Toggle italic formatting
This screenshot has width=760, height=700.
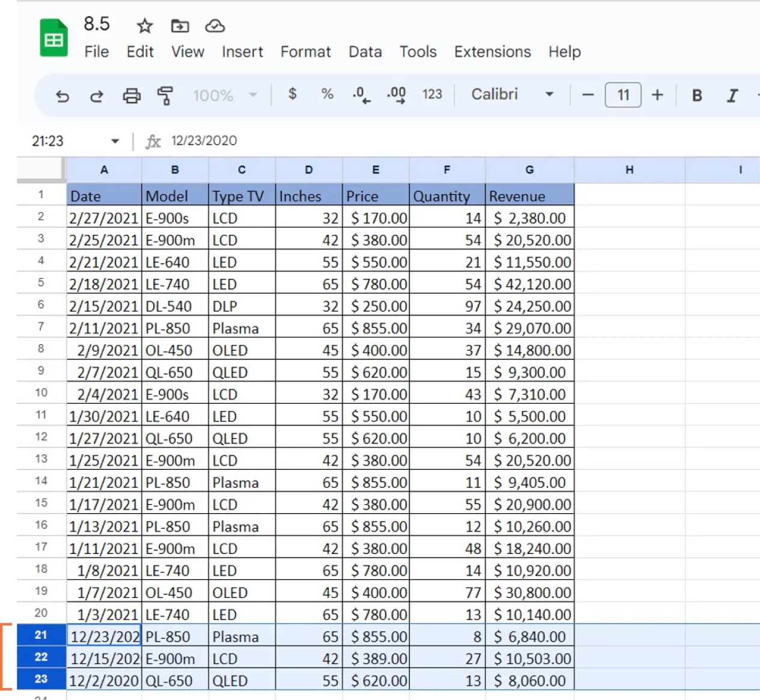732,94
